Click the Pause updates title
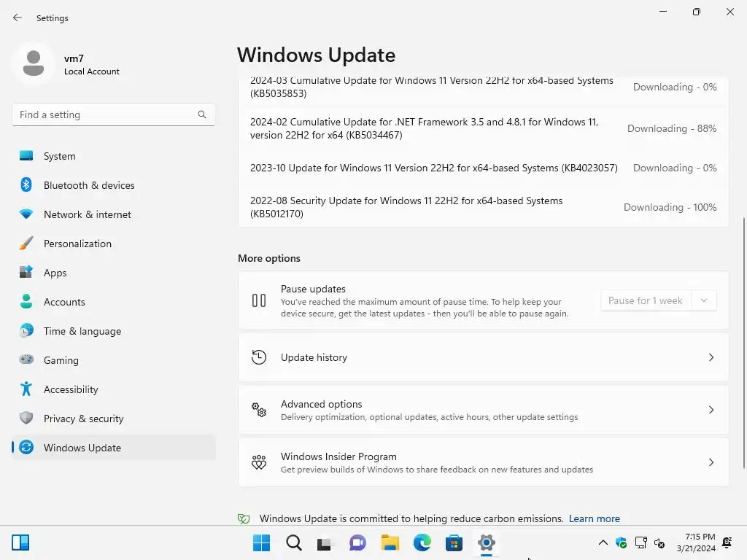 pos(313,289)
